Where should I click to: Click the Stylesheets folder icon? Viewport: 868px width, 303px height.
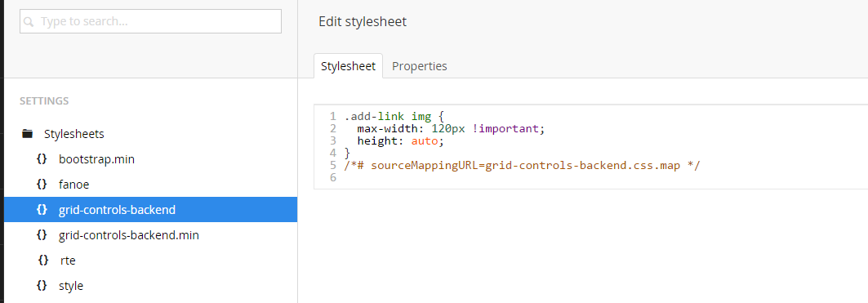tap(27, 133)
